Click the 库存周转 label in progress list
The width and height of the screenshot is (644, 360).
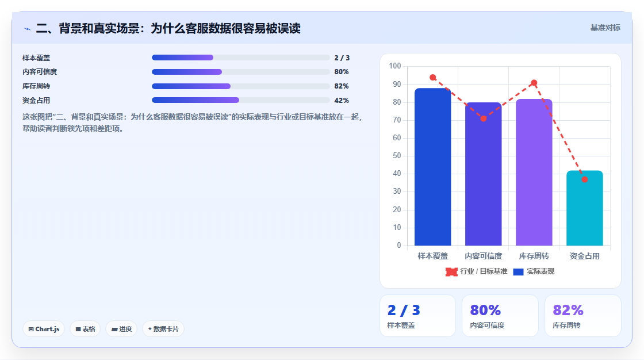pos(36,86)
